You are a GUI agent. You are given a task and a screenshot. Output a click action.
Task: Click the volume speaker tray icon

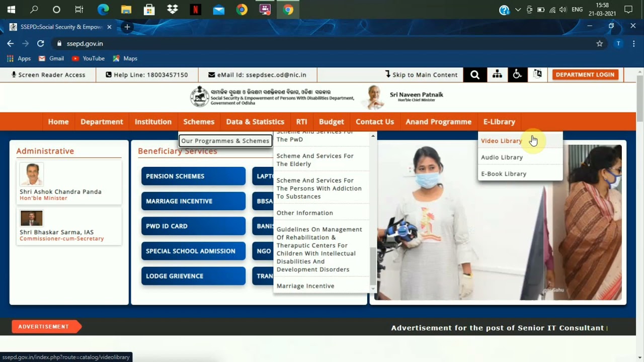(562, 10)
